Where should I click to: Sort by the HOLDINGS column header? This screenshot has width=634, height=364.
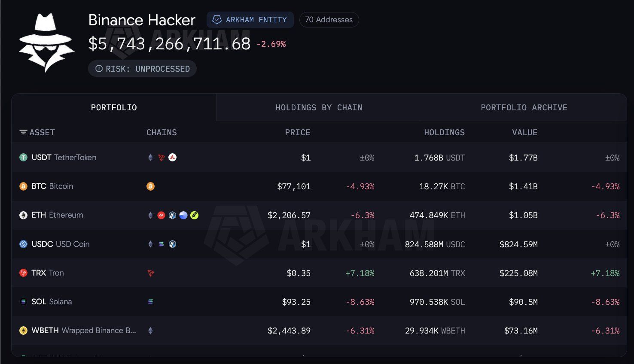[x=445, y=132]
